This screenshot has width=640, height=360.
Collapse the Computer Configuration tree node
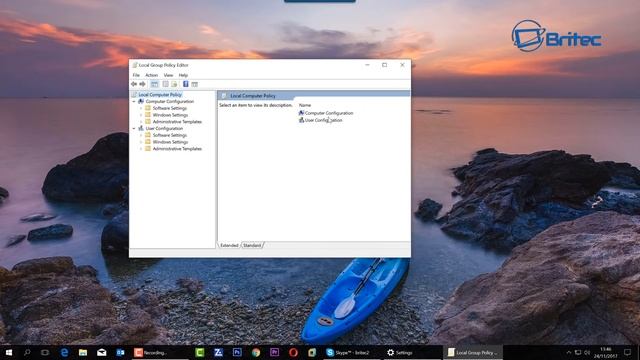pos(134,101)
